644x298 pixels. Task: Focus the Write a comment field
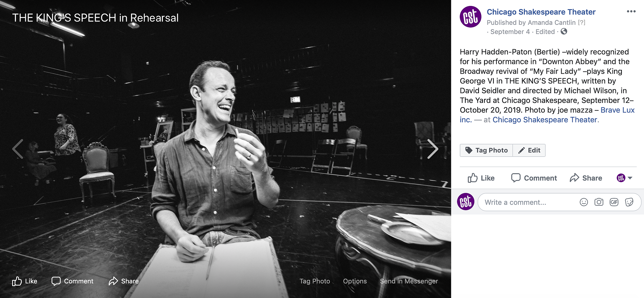pyautogui.click(x=529, y=202)
